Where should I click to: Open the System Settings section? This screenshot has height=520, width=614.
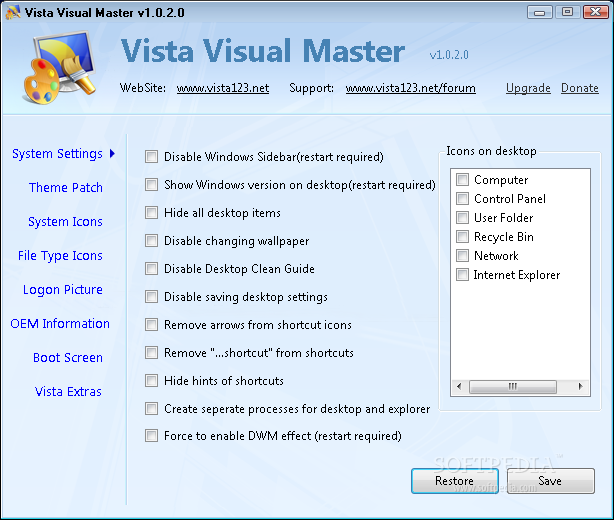coord(57,154)
